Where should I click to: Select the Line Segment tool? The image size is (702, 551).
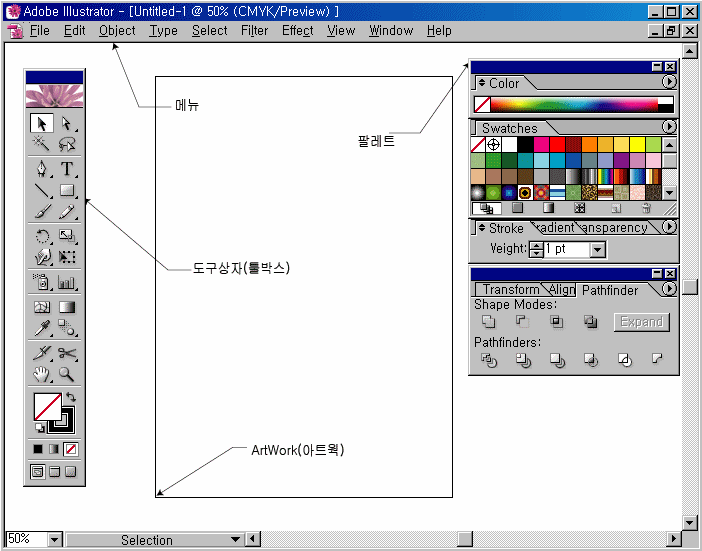coord(42,190)
